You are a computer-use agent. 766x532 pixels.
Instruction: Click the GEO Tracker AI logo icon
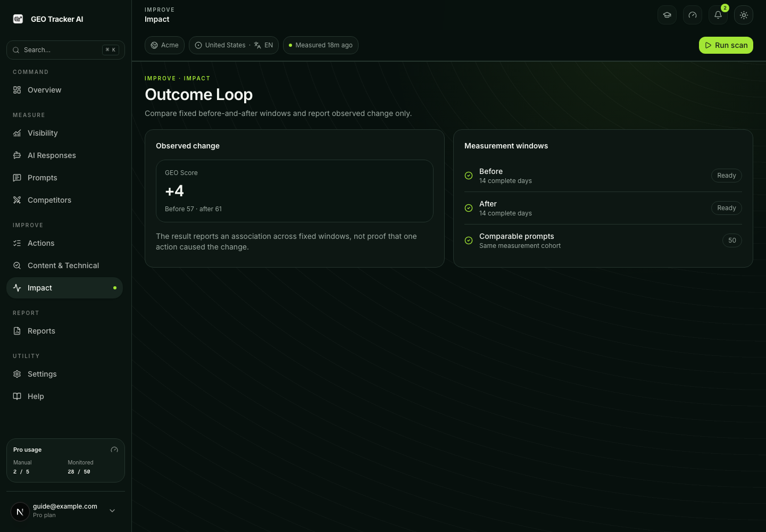18,19
